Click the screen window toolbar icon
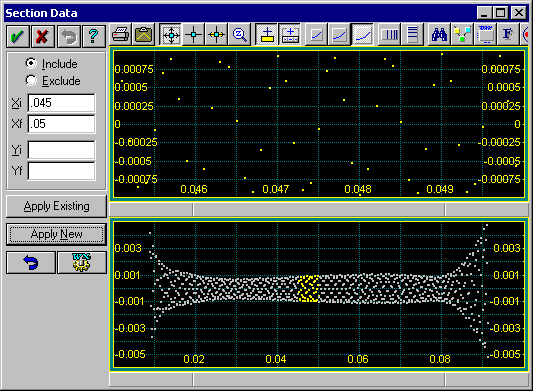The width and height of the screenshot is (533, 391). click(485, 34)
